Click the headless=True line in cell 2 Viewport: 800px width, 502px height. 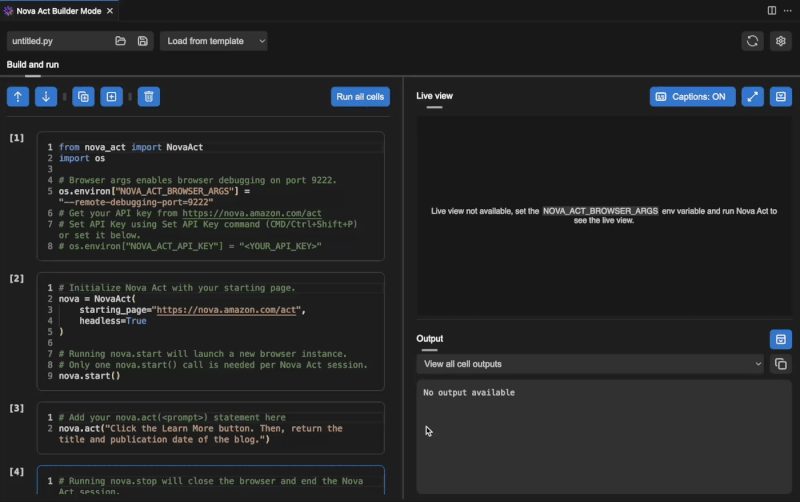(113, 321)
